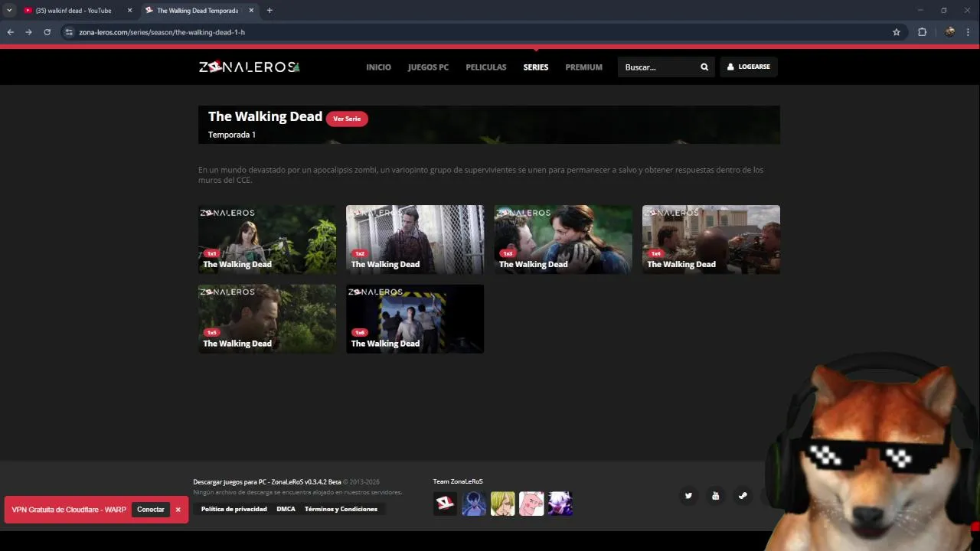Bookmark this page with the star

point(897,32)
